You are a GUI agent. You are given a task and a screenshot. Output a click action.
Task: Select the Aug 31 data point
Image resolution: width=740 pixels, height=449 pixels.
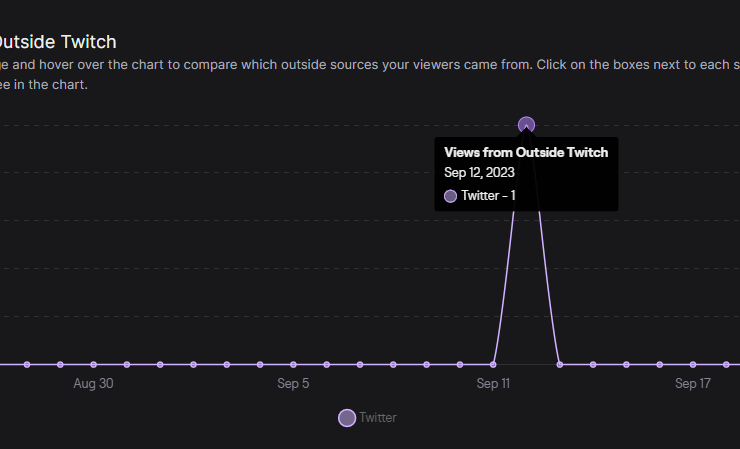click(127, 364)
